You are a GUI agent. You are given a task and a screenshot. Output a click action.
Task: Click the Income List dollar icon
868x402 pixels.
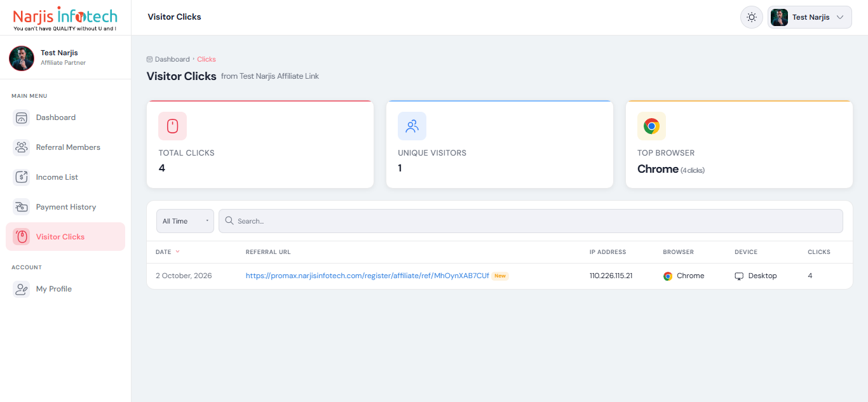22,177
